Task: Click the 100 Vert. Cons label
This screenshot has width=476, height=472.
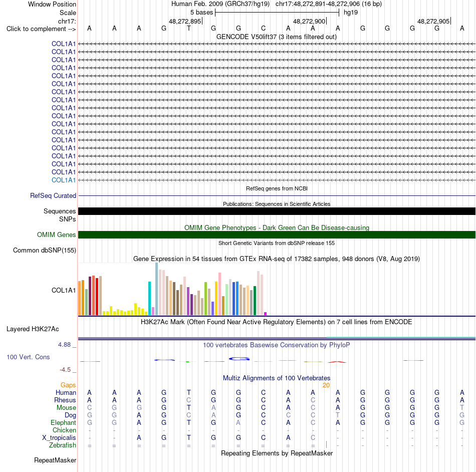Action: tap(28, 357)
